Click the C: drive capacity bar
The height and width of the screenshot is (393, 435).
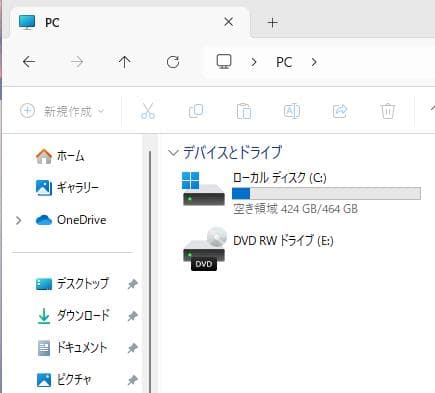pyautogui.click(x=326, y=193)
